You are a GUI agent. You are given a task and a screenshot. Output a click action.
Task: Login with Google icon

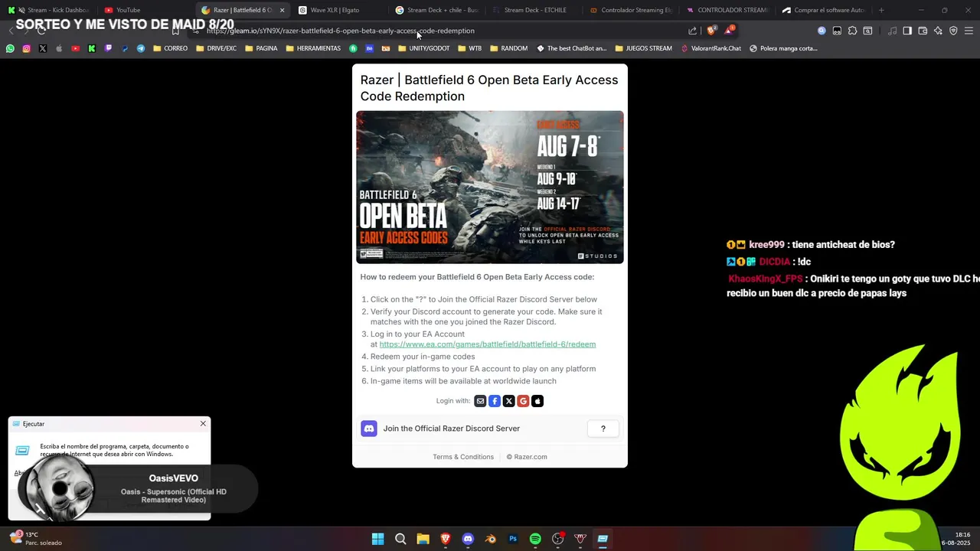[x=523, y=401]
